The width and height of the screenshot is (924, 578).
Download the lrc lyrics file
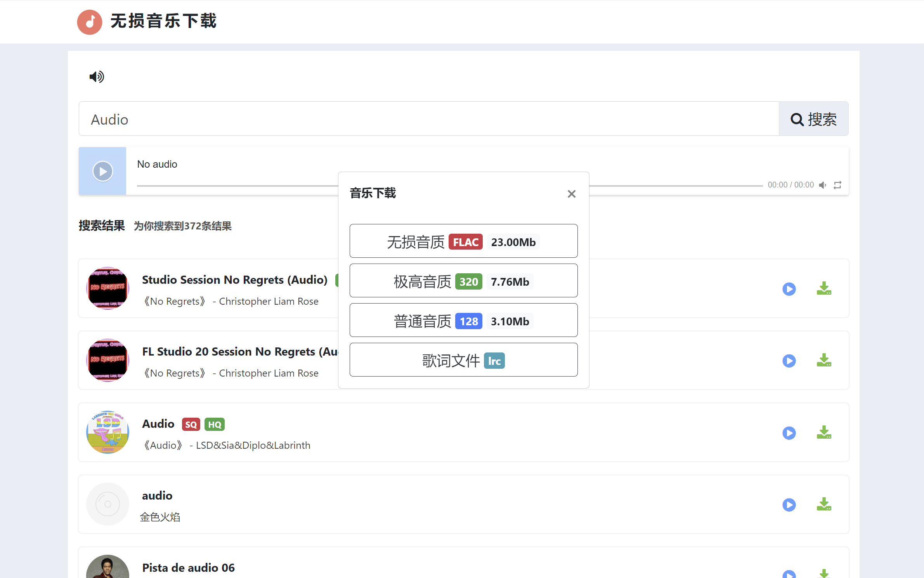(464, 360)
